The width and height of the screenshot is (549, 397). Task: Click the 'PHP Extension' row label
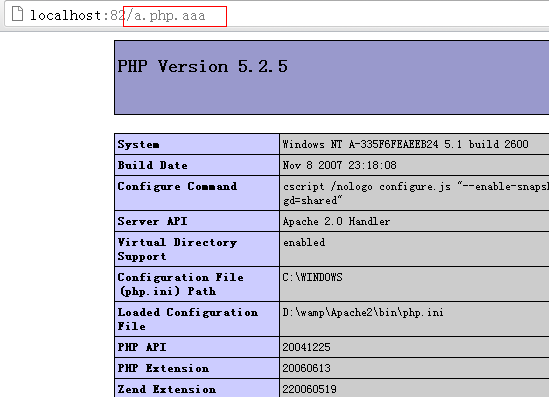(163, 368)
